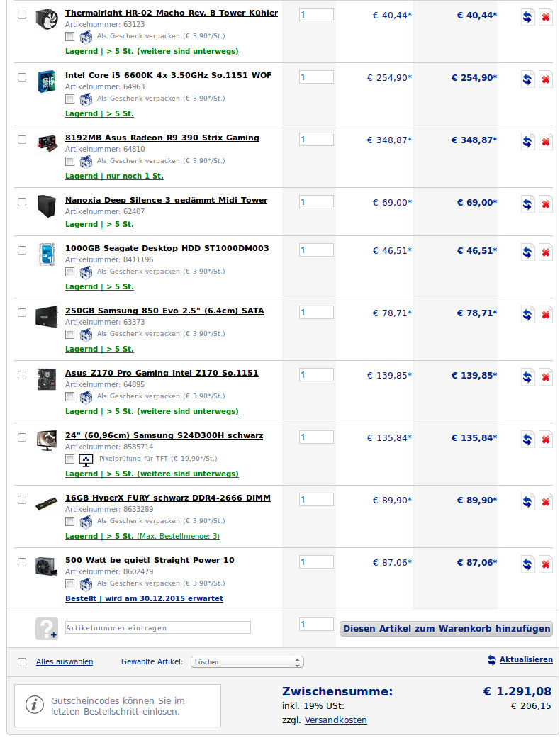The height and width of the screenshot is (738, 560).
Task: Click the Asus Radeon R9 390 thumbnail
Action: 47,143
